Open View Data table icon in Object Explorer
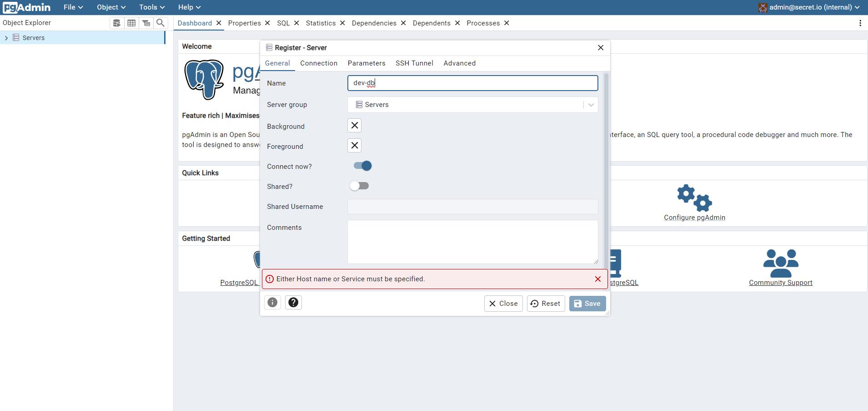 pos(131,23)
